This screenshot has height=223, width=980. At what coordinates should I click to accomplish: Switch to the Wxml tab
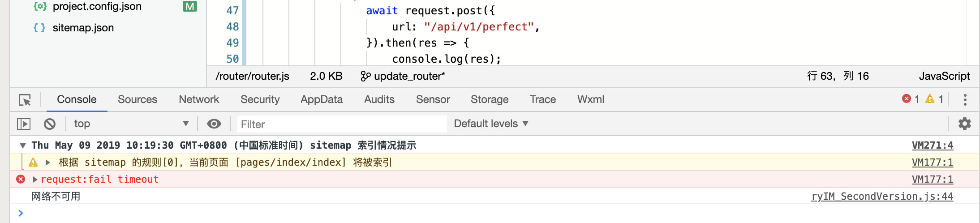590,99
